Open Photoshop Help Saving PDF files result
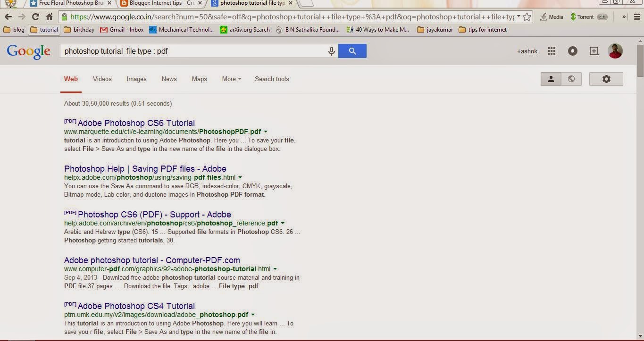This screenshot has width=644, height=341. click(145, 168)
